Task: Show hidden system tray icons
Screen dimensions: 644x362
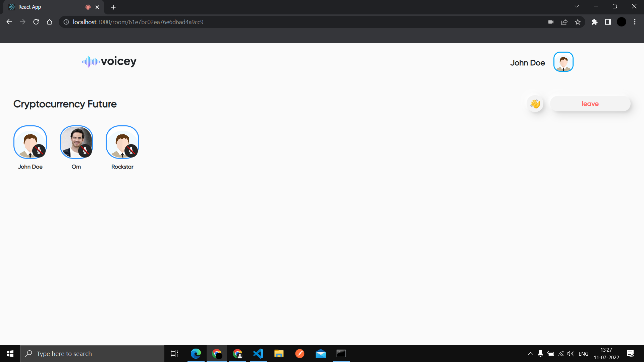Action: pos(530,354)
